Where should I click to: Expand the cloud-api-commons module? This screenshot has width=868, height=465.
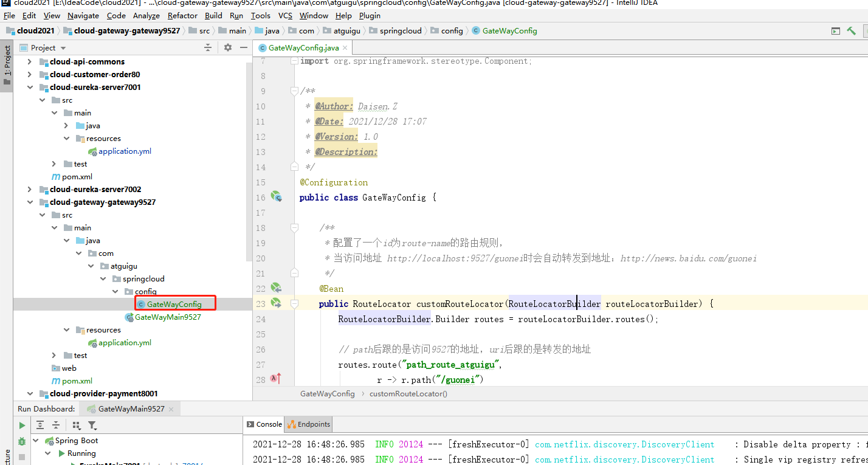pos(29,61)
